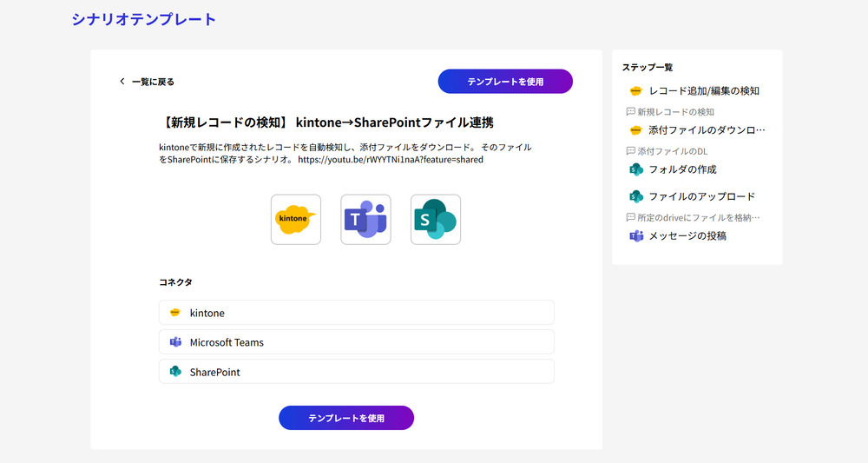This screenshot has width=868, height=463.
Task: Click SharePoint icon beside ファイルのアップロード
Action: click(636, 196)
